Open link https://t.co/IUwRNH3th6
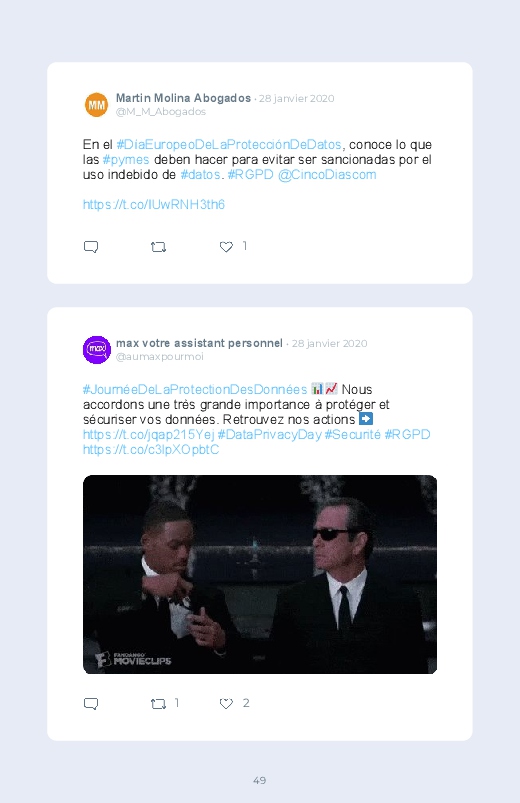 pos(154,204)
